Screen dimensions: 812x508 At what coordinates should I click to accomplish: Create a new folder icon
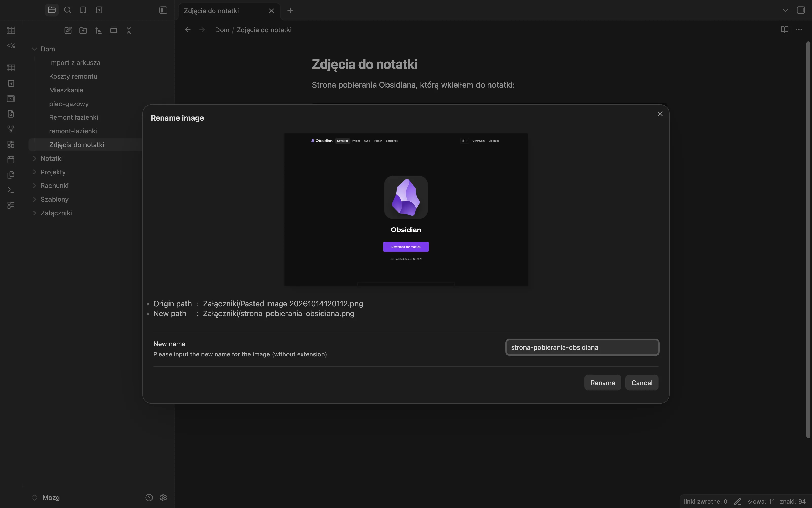coord(83,30)
